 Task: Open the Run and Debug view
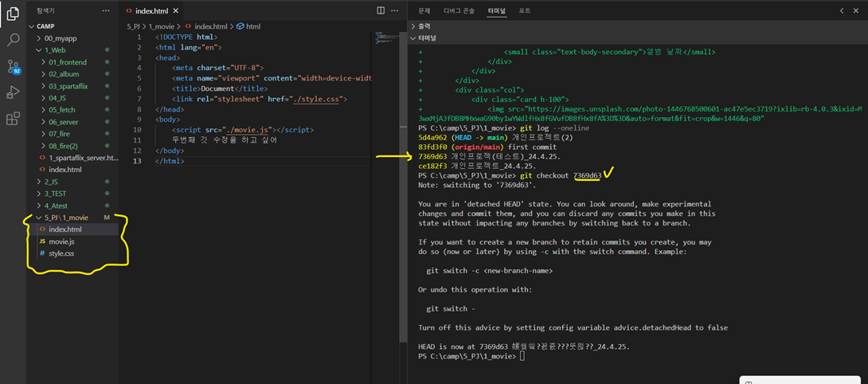pos(13,92)
